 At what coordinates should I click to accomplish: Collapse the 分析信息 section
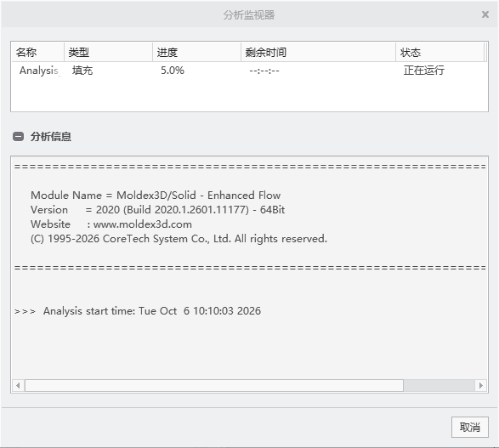[x=18, y=137]
